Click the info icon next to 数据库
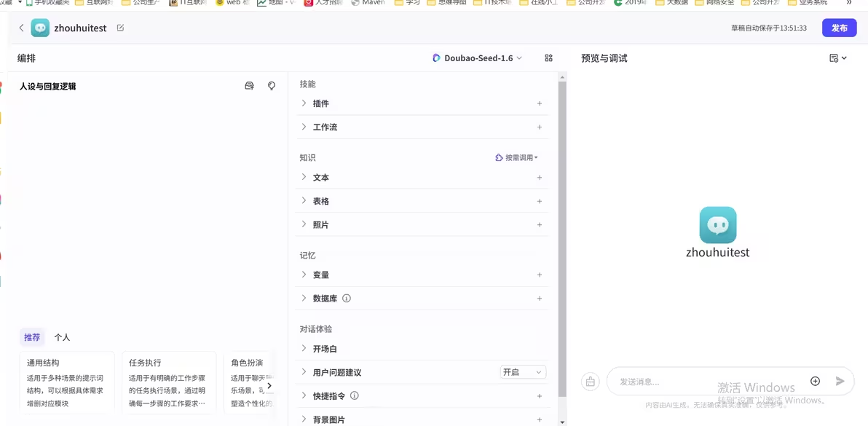868x426 pixels. click(x=346, y=298)
